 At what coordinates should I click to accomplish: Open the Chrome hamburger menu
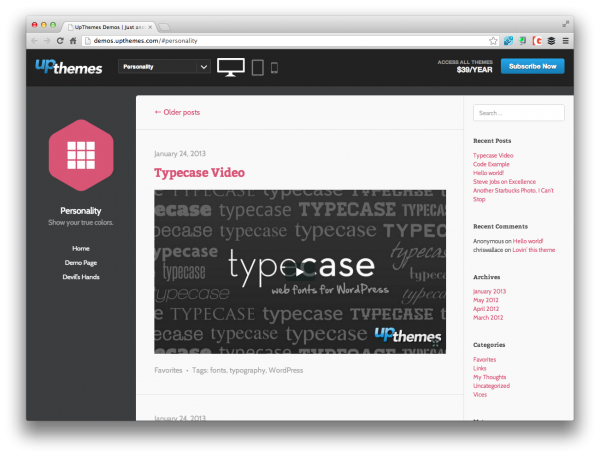[x=565, y=41]
